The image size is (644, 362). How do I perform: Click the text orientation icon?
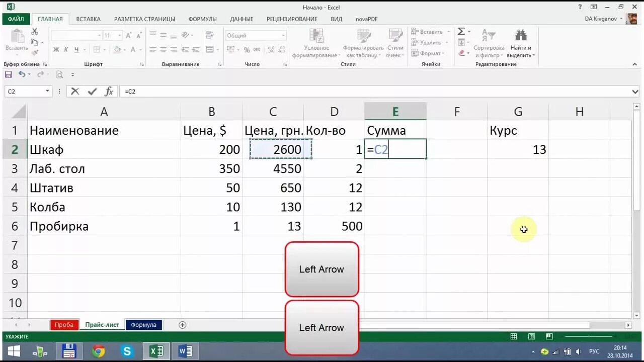pos(186,36)
